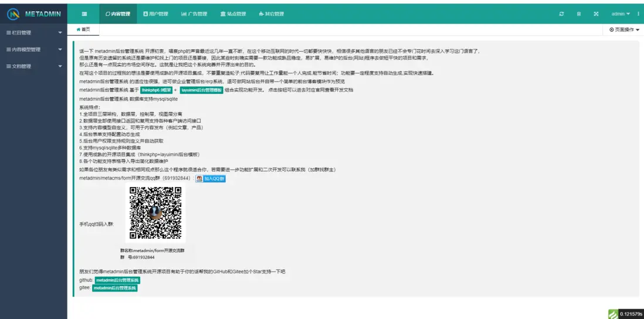Click the line 4.后台表单支持配置动态生成
This screenshot has height=319, width=644.
coord(110,134)
